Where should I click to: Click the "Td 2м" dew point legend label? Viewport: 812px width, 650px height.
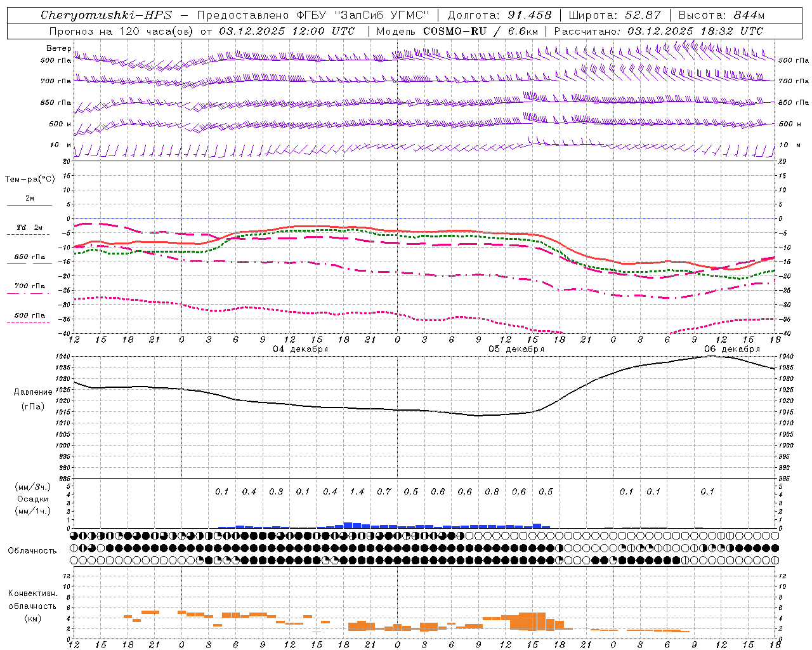click(29, 227)
